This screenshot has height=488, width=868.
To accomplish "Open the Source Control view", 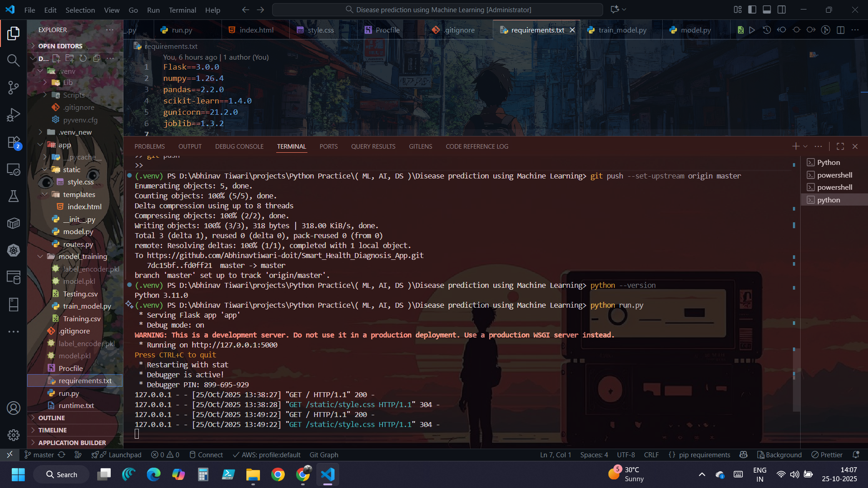I will click(14, 87).
